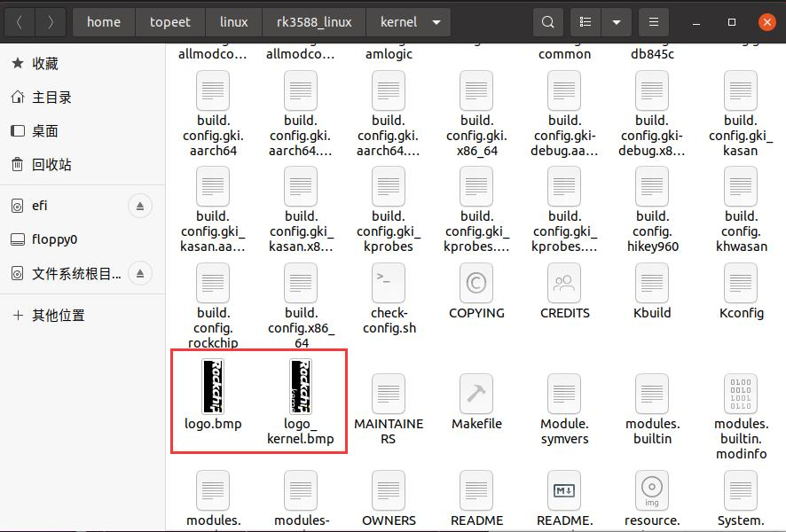
Task: Open the search magnifier icon
Action: [548, 22]
